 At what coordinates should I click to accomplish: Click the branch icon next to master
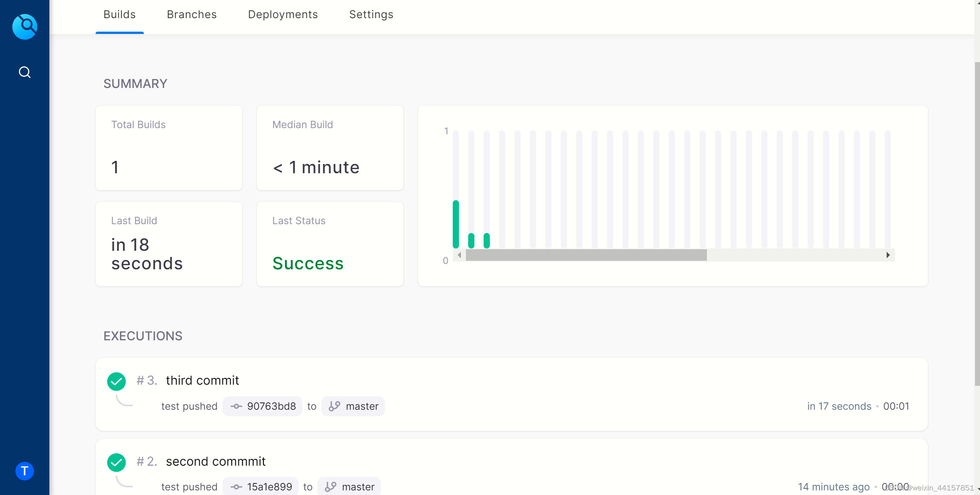[x=334, y=406]
